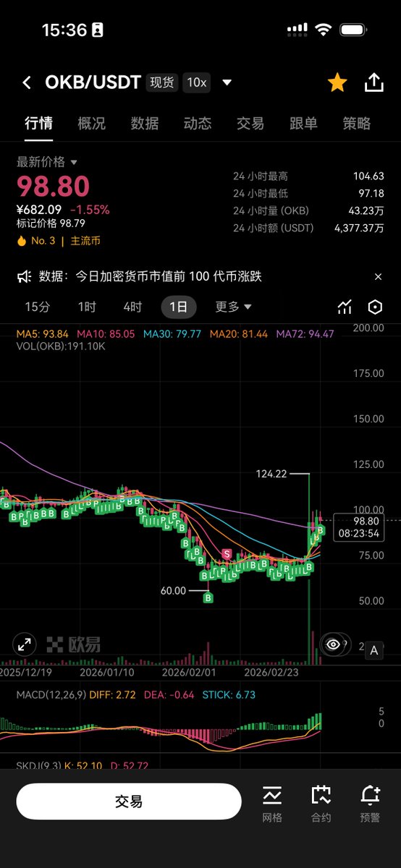
Task: Tap the red S sell marker
Action: pyautogui.click(x=227, y=554)
